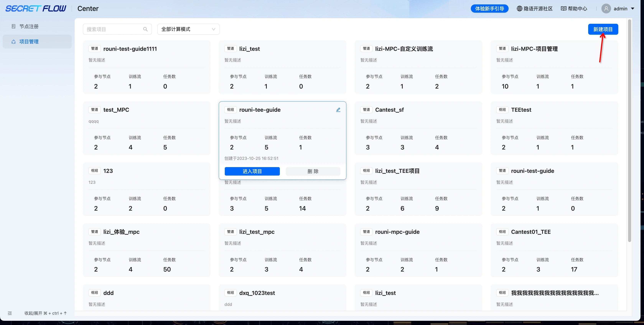Screen dimensions: 644x325
Task: Click the search magnifier icon
Action: tap(145, 29)
